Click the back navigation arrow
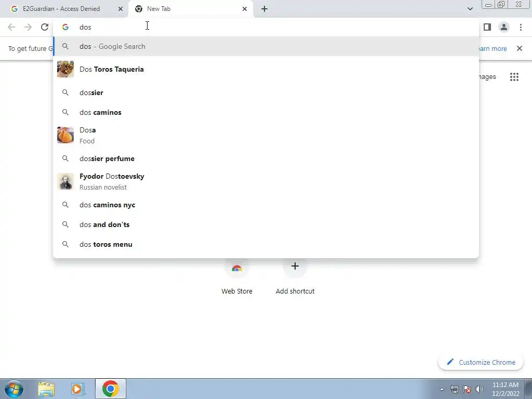Image resolution: width=532 pixels, height=399 pixels. coord(11,27)
